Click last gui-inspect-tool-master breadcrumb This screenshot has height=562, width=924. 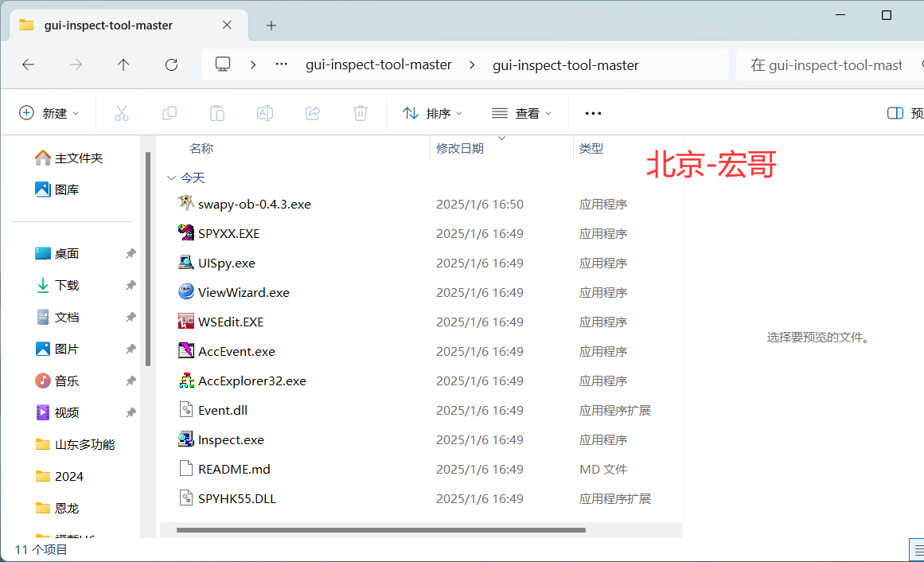tap(566, 64)
